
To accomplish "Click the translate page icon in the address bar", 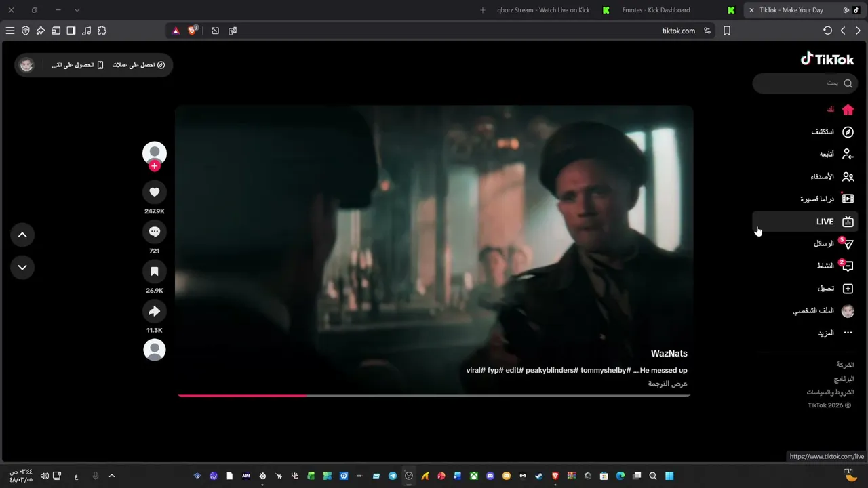I will (x=233, y=30).
